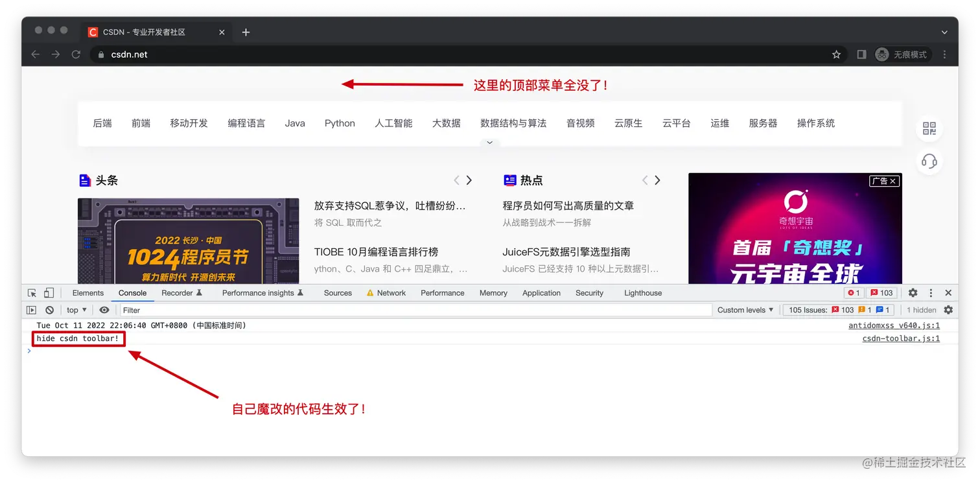This screenshot has height=483, width=980.
Task: Open a new browser tab with plus
Action: point(246,32)
